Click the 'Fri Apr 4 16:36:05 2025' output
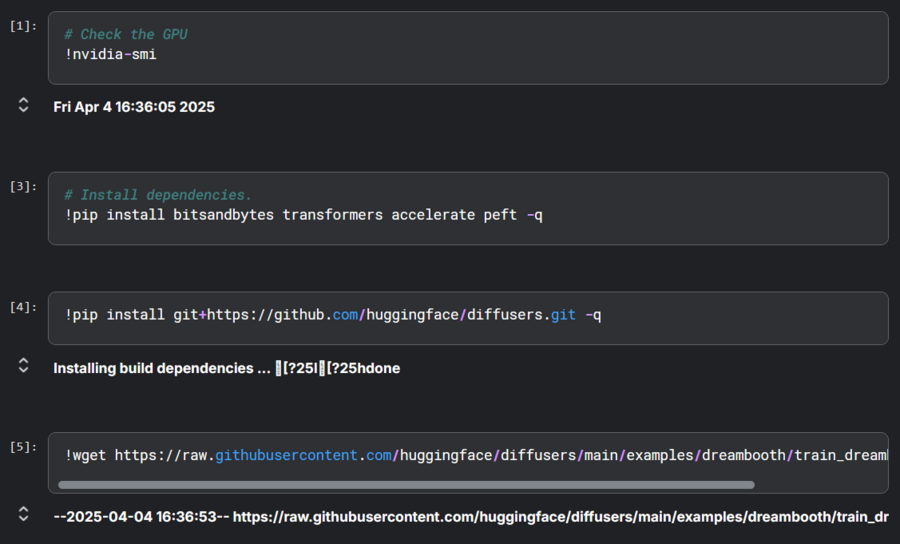This screenshot has width=900, height=544. click(x=134, y=107)
